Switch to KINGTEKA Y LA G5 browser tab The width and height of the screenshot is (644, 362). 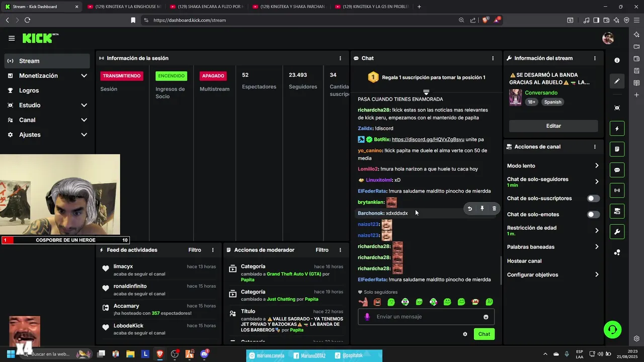371,7
